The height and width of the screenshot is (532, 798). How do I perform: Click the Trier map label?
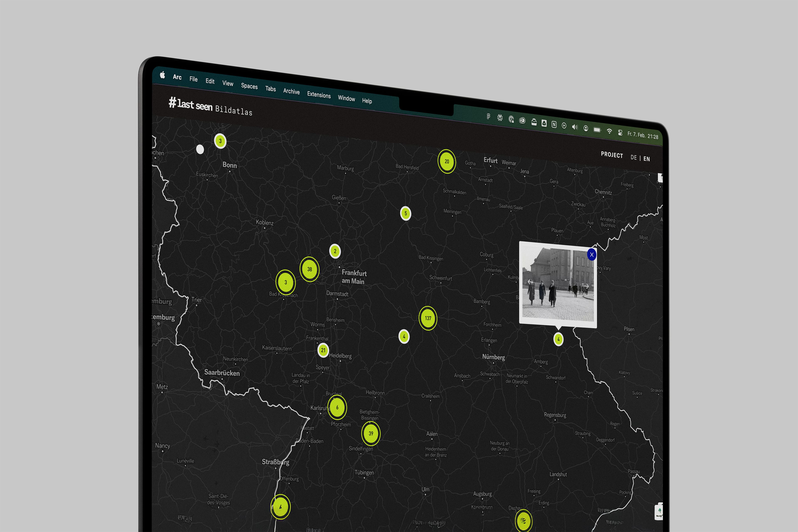pos(196,300)
